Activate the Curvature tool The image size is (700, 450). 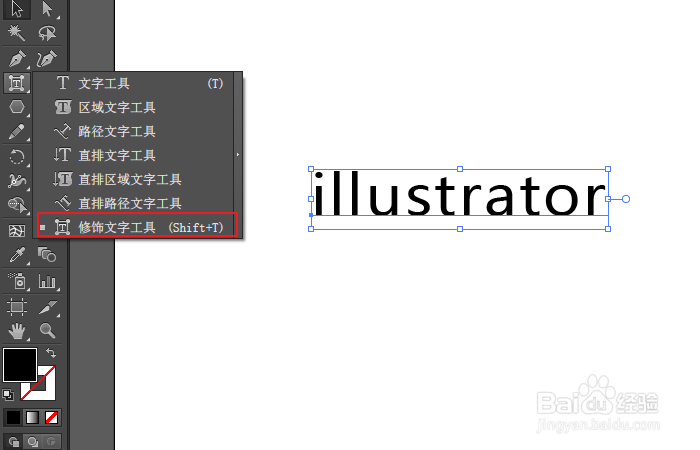(47, 59)
